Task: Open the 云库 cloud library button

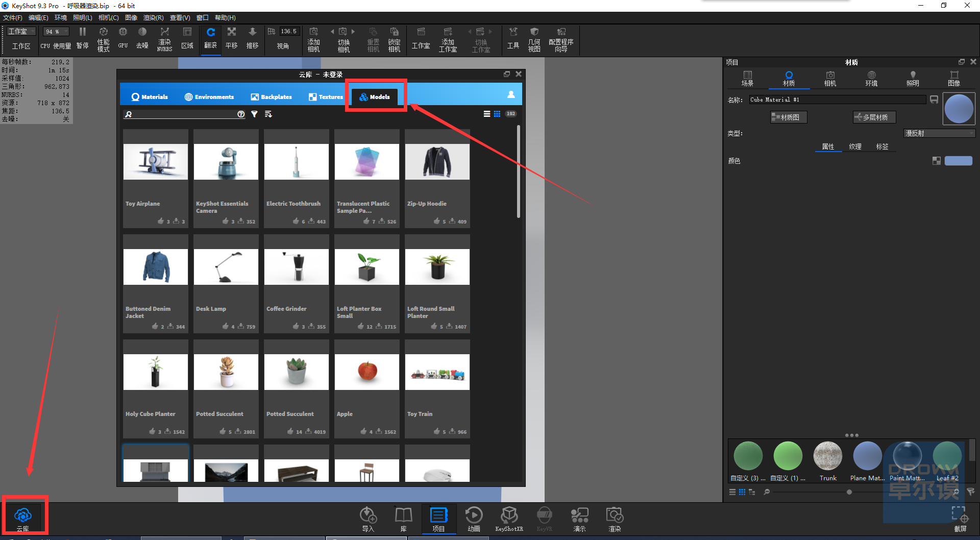Action: (23, 518)
